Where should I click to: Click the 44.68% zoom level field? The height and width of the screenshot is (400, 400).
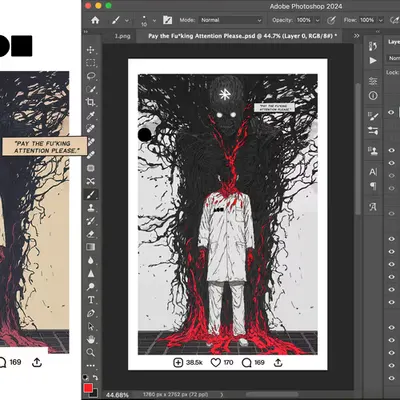tap(117, 395)
